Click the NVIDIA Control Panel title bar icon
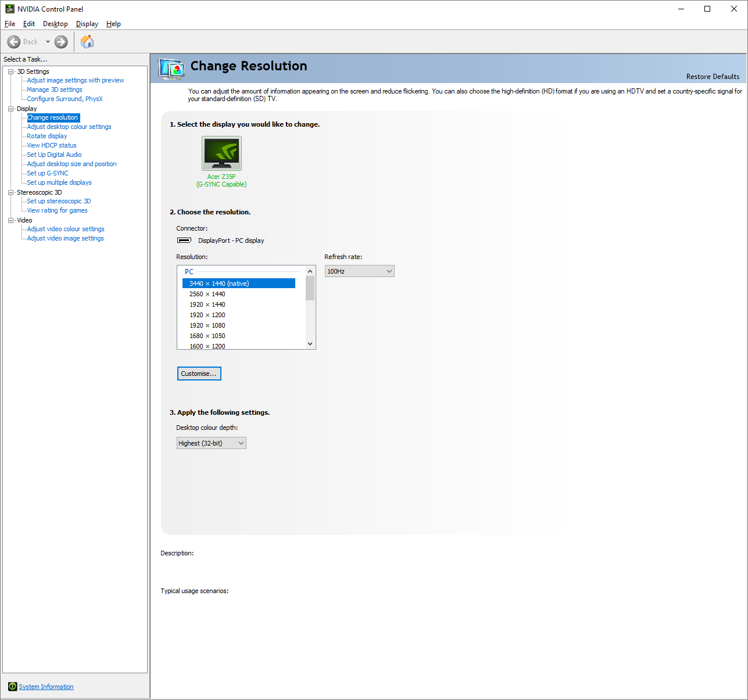The width and height of the screenshot is (748, 700). point(9,9)
